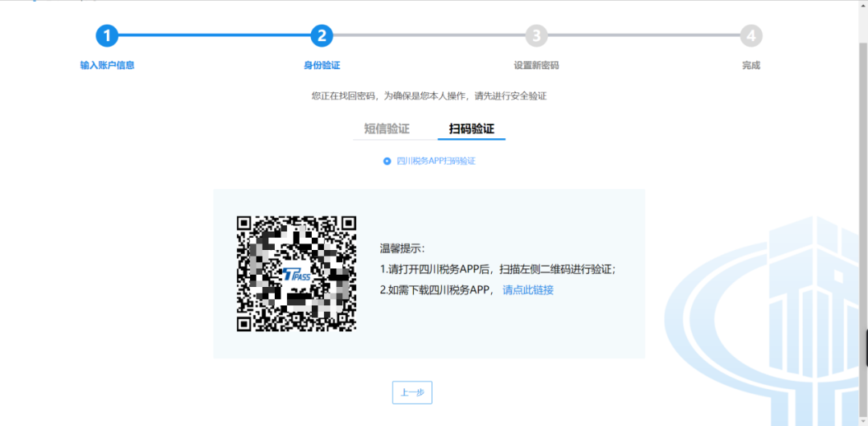868x426 pixels.
Task: Click the step 1 circle icon
Action: [107, 36]
